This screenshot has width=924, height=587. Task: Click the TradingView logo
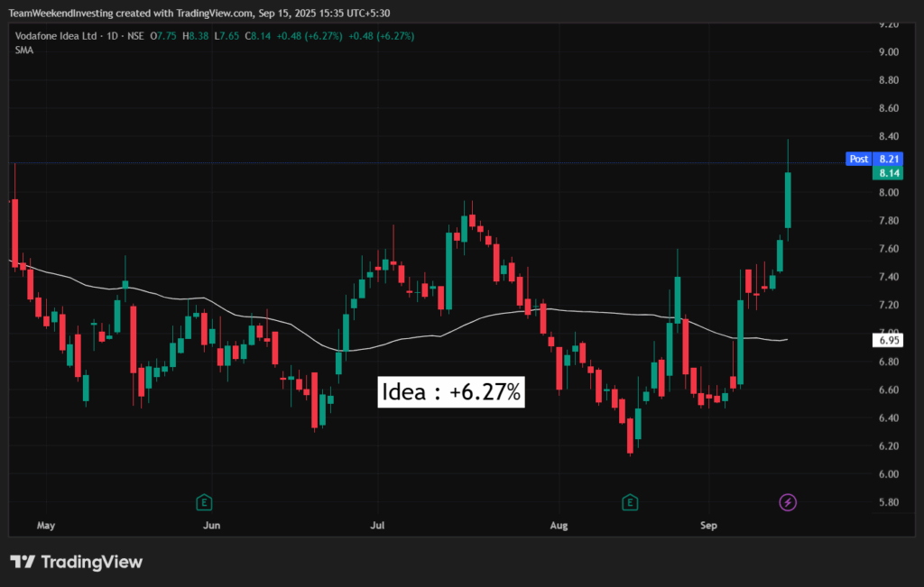coord(76,562)
